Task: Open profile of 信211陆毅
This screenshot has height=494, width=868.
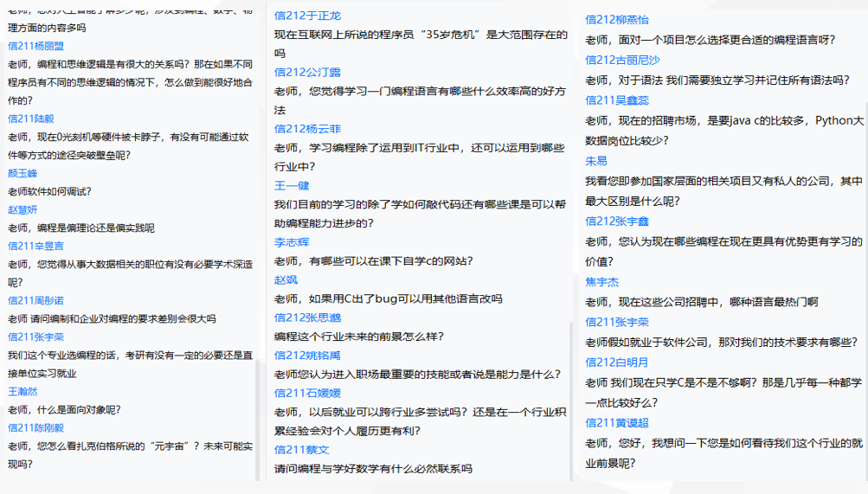Action: point(30,119)
